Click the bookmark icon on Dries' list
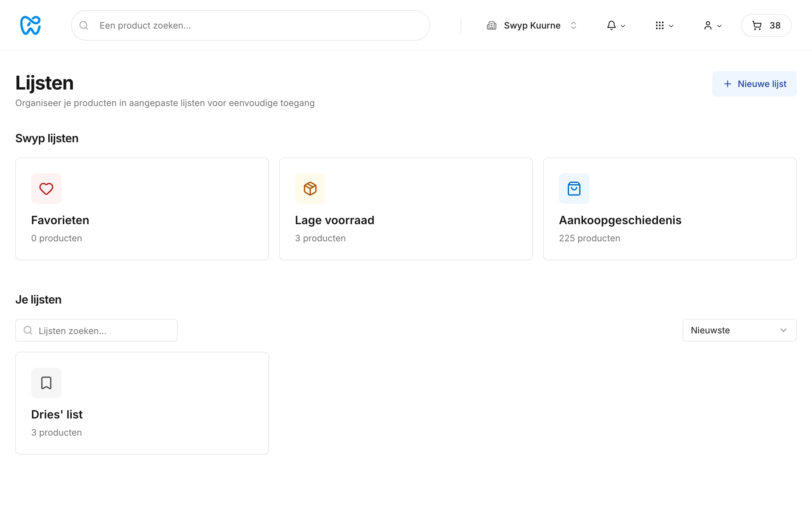 [x=46, y=383]
